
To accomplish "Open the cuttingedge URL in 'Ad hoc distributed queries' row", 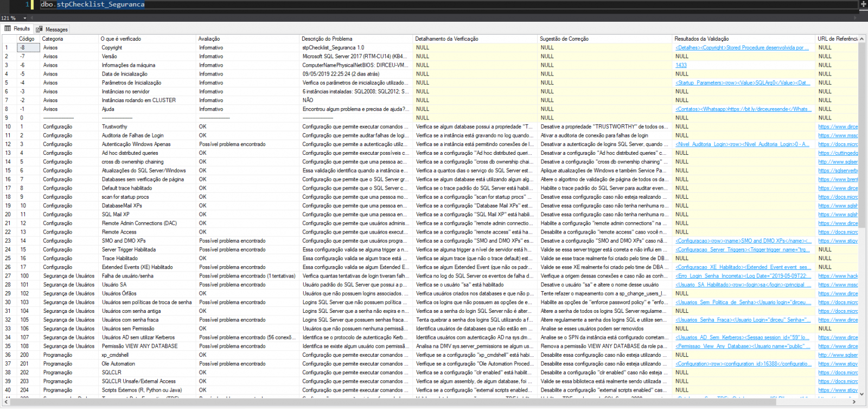I will pos(838,153).
